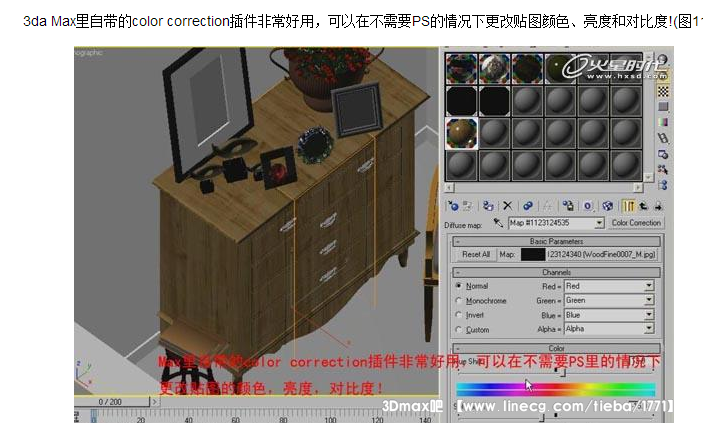Click the time slider next-frame arrow
Viewport: 703px width, 423px height.
coord(155,402)
